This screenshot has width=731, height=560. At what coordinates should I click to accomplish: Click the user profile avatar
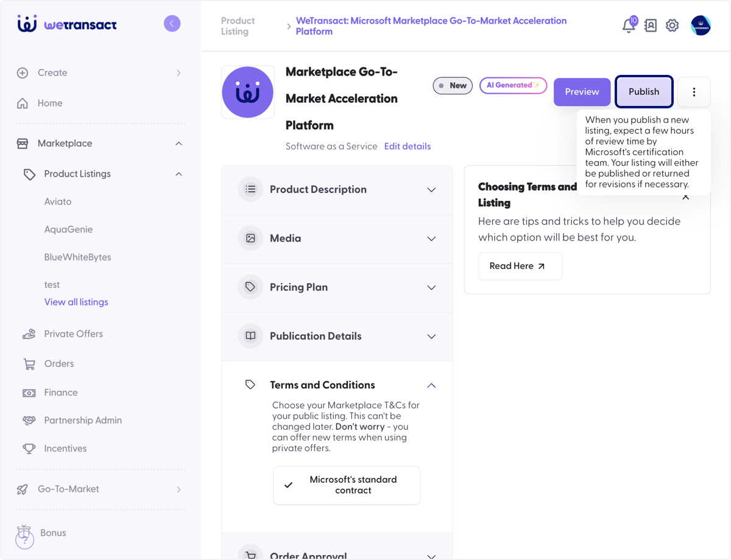701,26
